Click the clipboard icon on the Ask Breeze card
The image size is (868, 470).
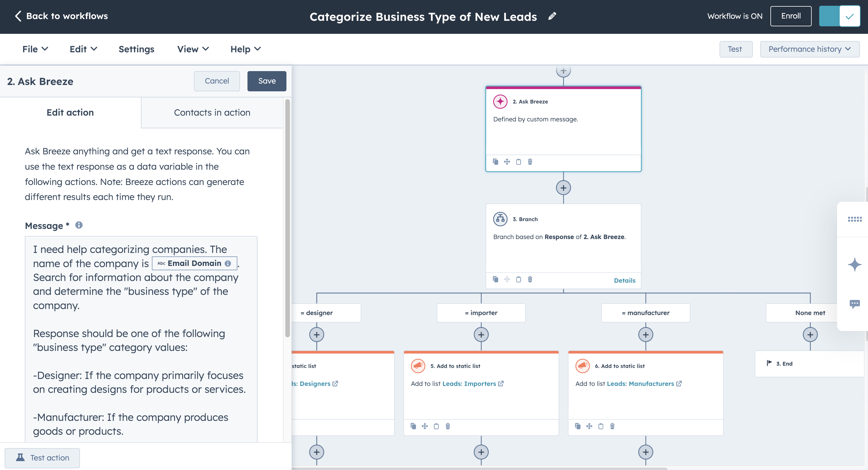518,162
